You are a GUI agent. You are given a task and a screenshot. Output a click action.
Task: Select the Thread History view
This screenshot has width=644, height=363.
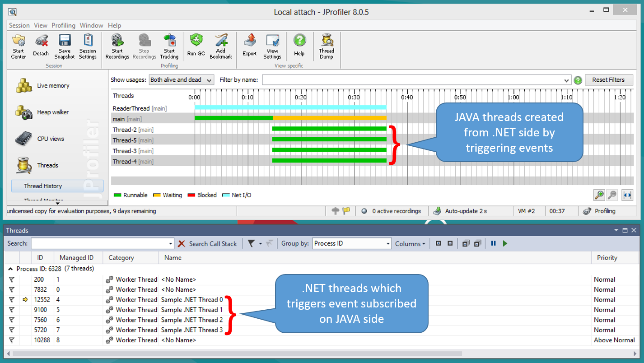[x=57, y=186]
